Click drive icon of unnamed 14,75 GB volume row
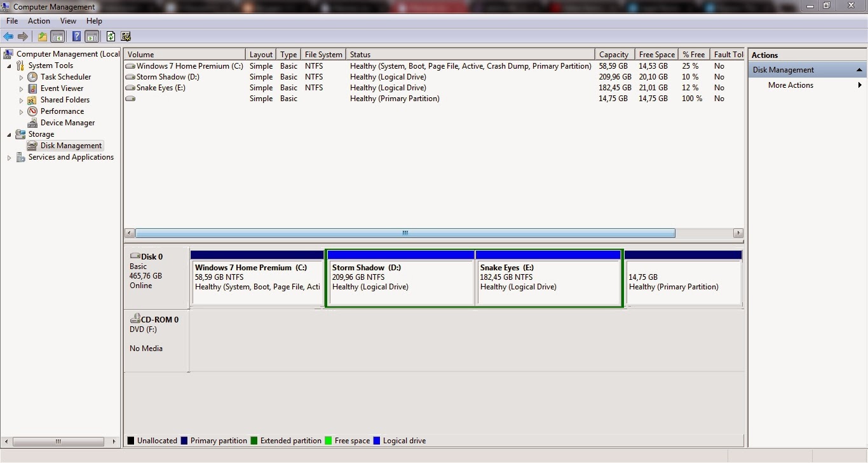The width and height of the screenshot is (868, 463). [x=130, y=99]
